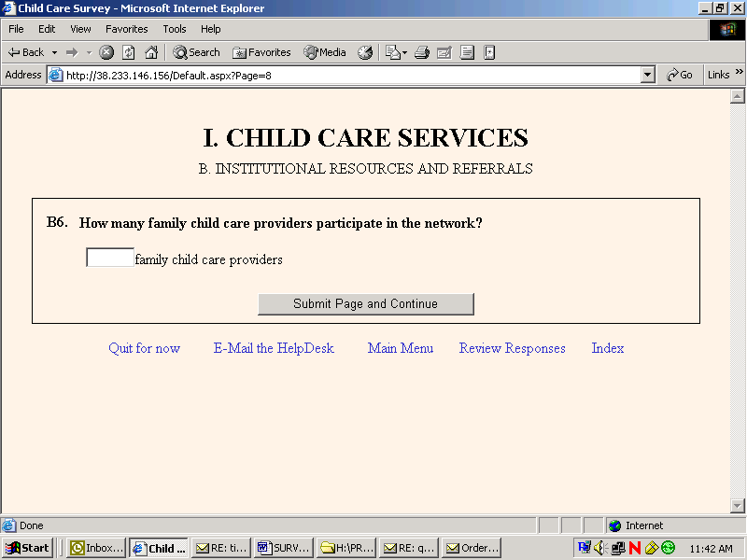Click Submit Page and Continue button
Image resolution: width=747 pixels, height=560 pixels.
pyautogui.click(x=366, y=304)
